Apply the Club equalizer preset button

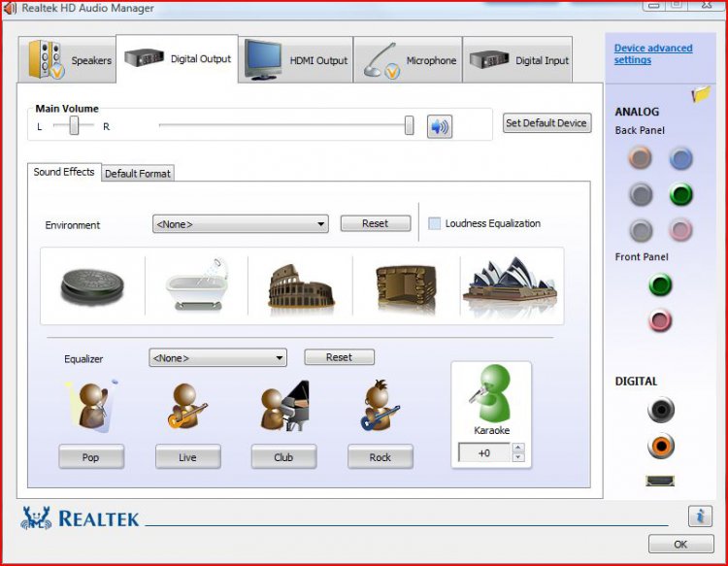pyautogui.click(x=283, y=457)
